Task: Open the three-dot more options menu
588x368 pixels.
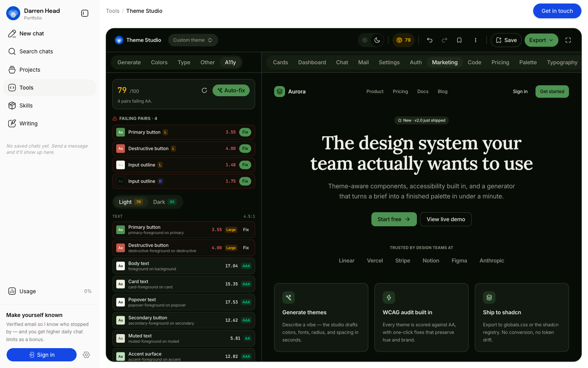Action: [475, 40]
